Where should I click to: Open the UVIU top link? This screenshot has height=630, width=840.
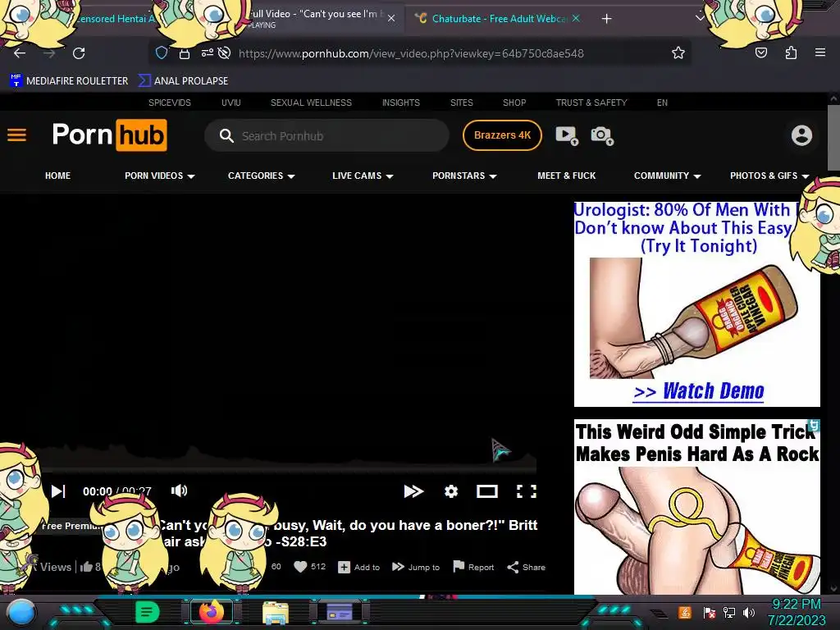(231, 103)
